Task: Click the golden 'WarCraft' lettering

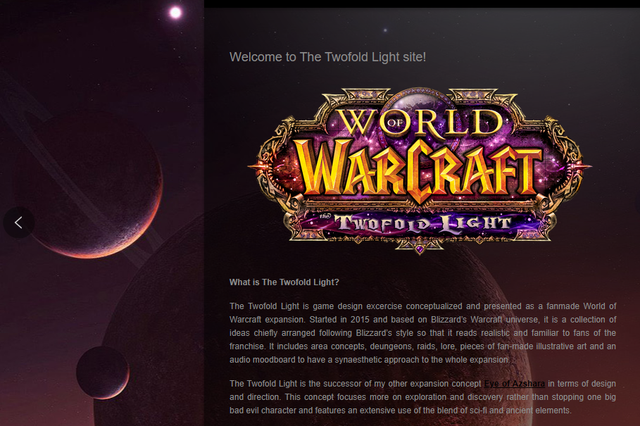Action: click(x=418, y=169)
